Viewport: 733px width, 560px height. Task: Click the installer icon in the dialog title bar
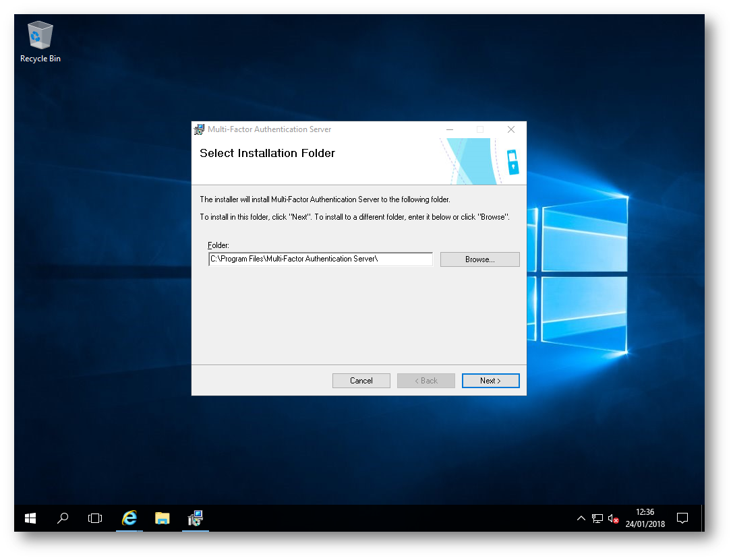[x=199, y=129]
